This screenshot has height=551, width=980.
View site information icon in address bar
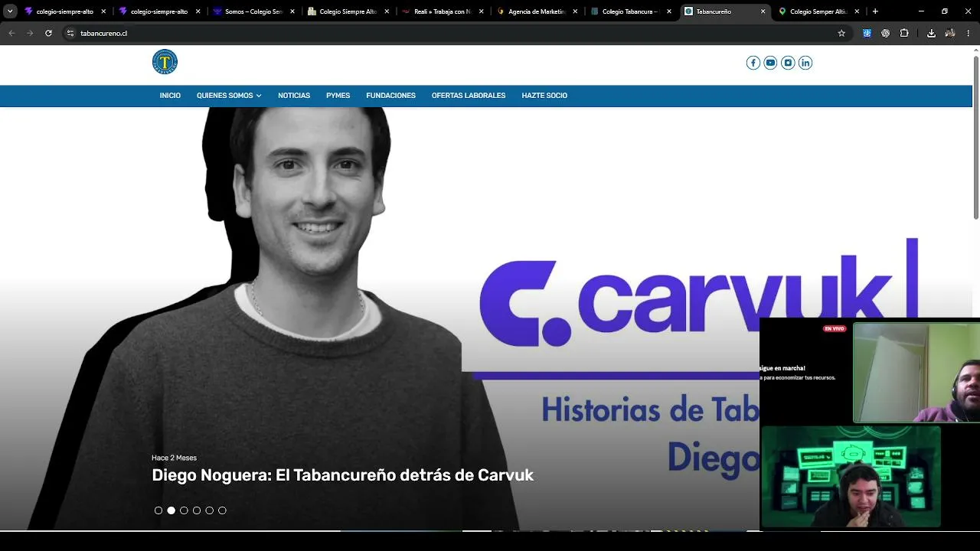coord(70,33)
